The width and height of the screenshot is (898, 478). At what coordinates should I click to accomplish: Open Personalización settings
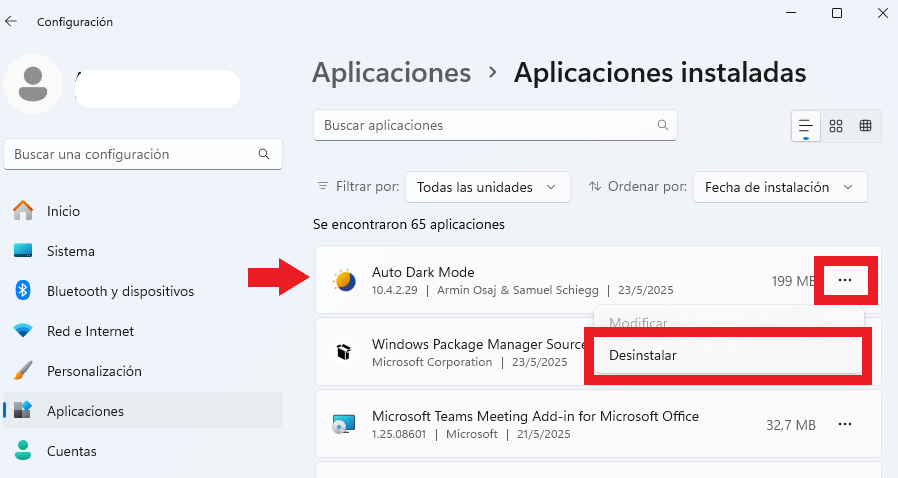coord(143,371)
